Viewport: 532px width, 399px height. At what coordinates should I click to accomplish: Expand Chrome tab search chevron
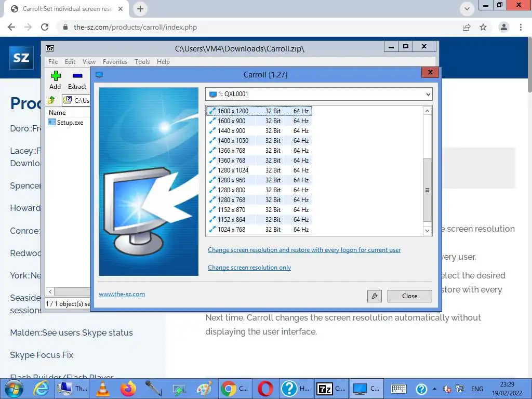click(x=467, y=9)
